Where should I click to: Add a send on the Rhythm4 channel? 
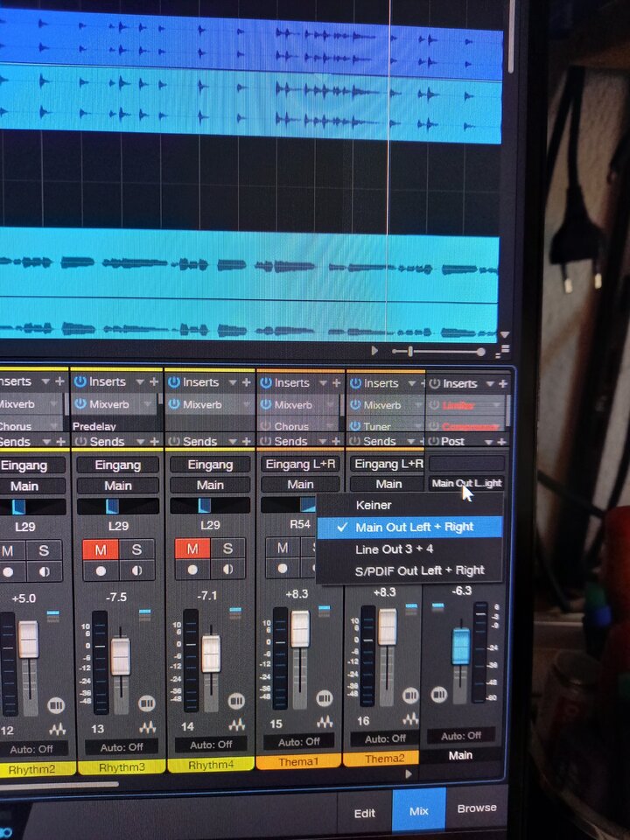(x=247, y=441)
